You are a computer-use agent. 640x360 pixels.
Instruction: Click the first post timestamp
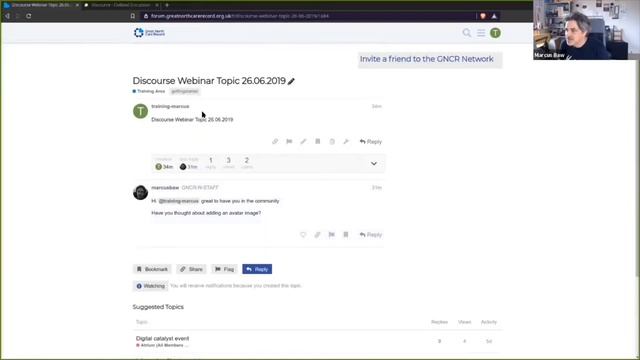pyautogui.click(x=376, y=106)
